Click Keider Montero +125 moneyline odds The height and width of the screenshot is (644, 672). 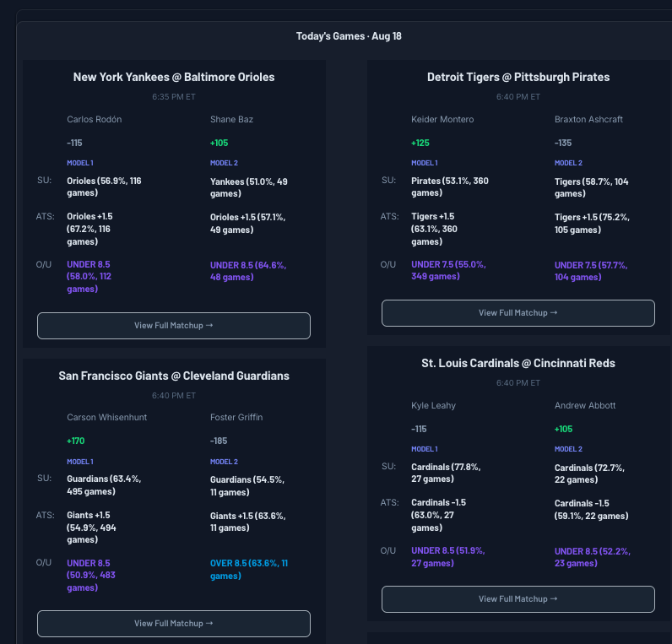[420, 143]
